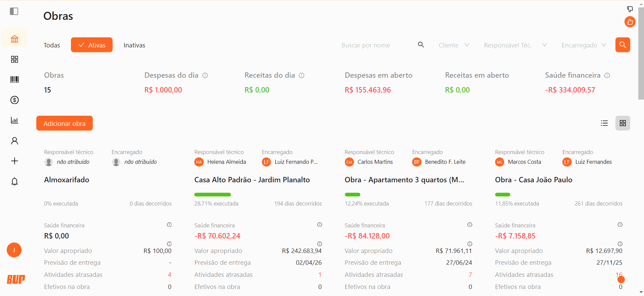Open the dollar sign finance icon
Viewport: 644px width, 296px height.
14,100
